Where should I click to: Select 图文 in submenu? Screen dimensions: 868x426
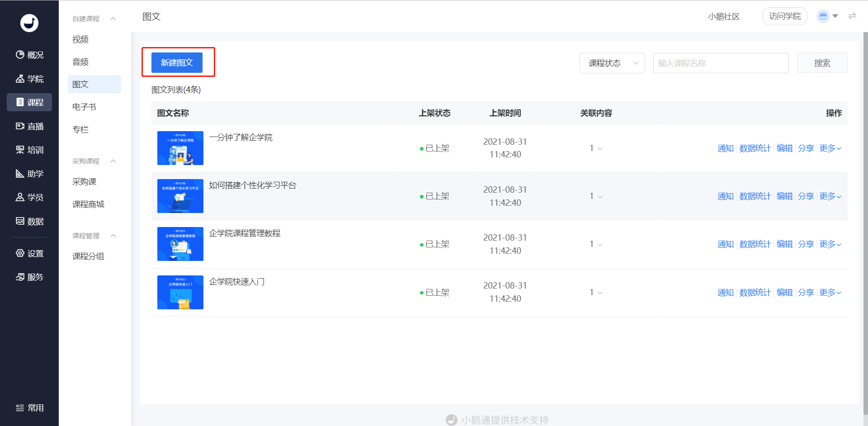click(x=94, y=84)
